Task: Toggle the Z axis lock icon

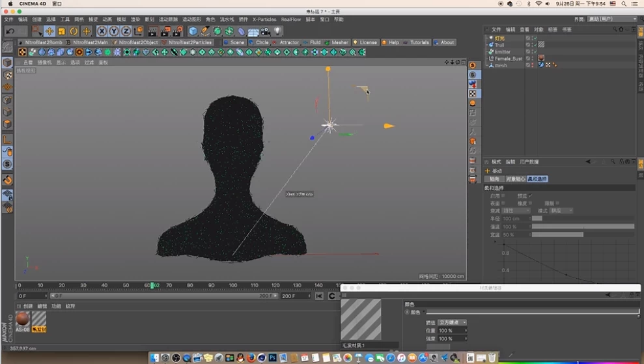Action: (x=126, y=31)
